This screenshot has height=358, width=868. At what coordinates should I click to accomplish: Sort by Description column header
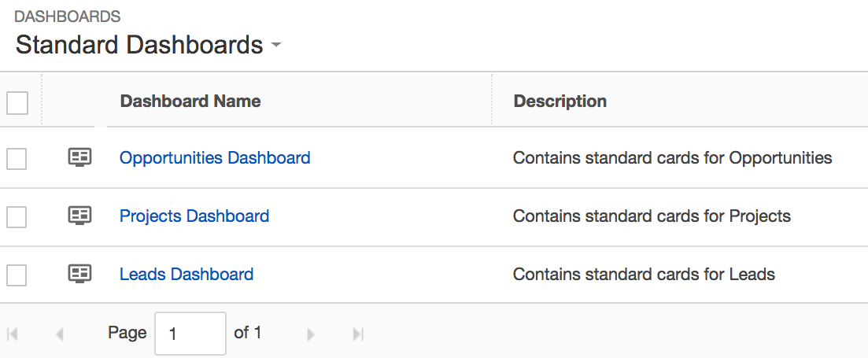click(560, 101)
